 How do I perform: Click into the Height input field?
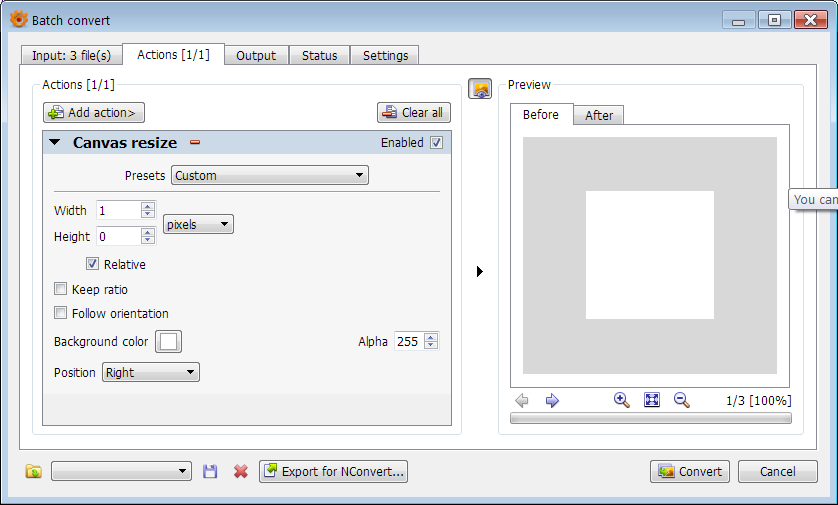click(119, 236)
